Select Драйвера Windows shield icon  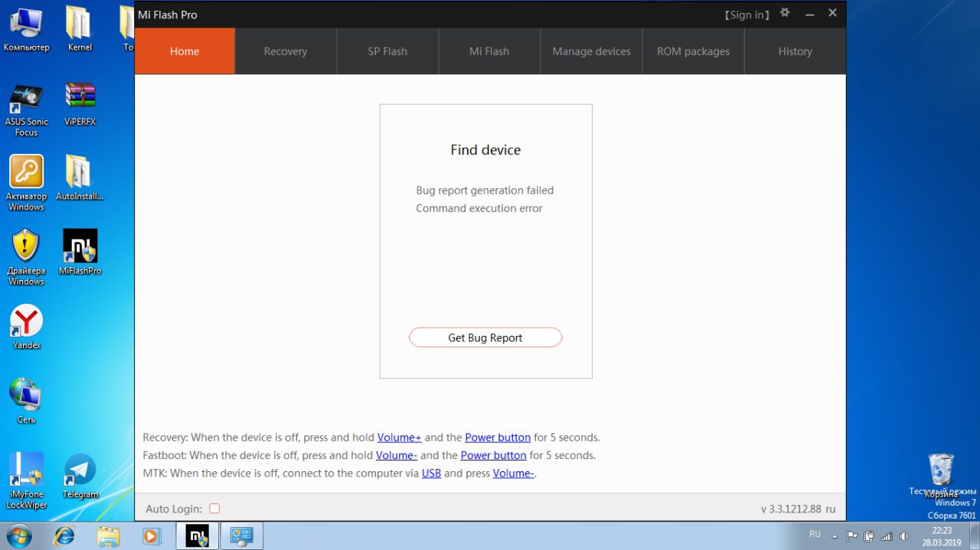[26, 258]
